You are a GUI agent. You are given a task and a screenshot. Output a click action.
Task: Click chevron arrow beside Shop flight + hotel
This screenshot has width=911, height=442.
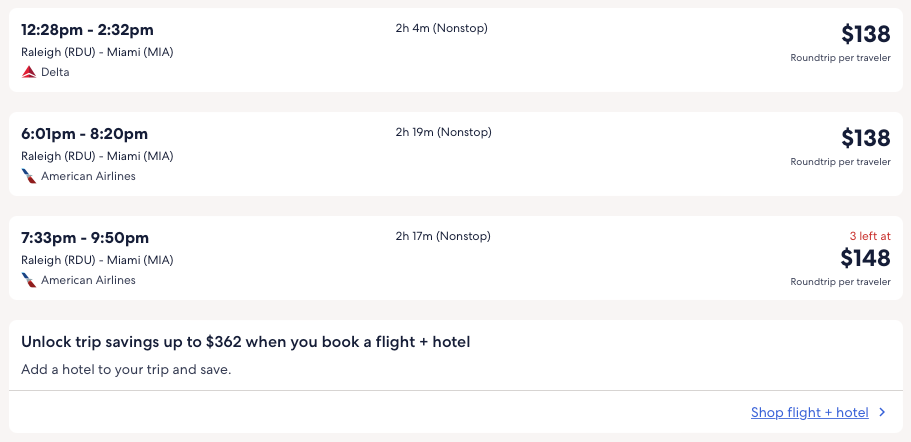pos(882,412)
